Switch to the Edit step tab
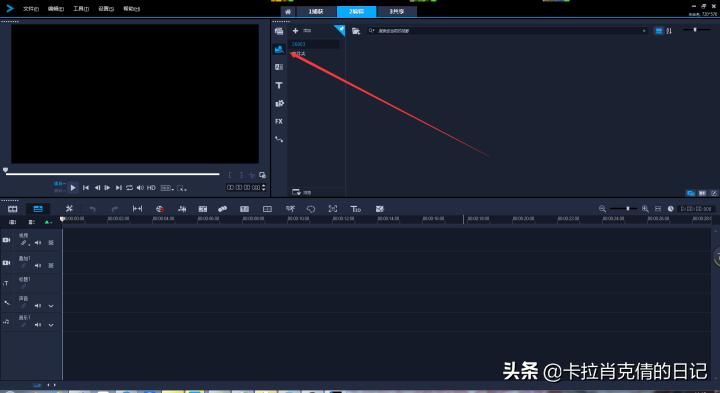720x393 pixels. tap(356, 11)
